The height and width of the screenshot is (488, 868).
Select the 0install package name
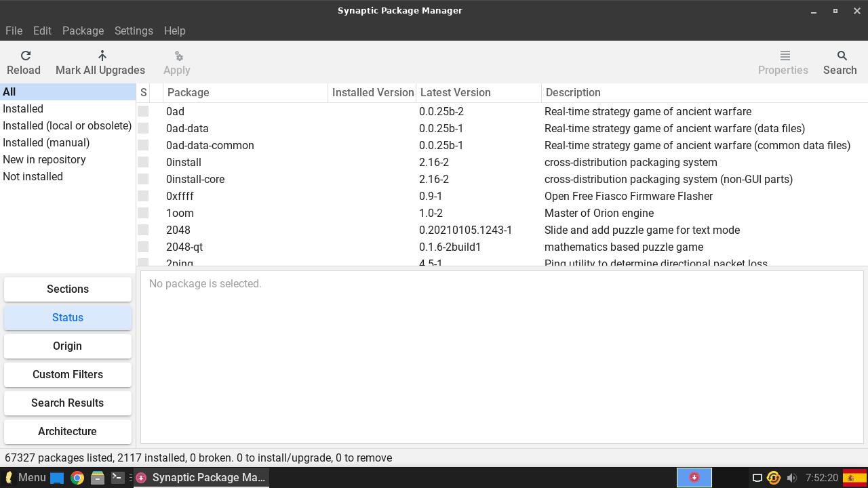[184, 162]
